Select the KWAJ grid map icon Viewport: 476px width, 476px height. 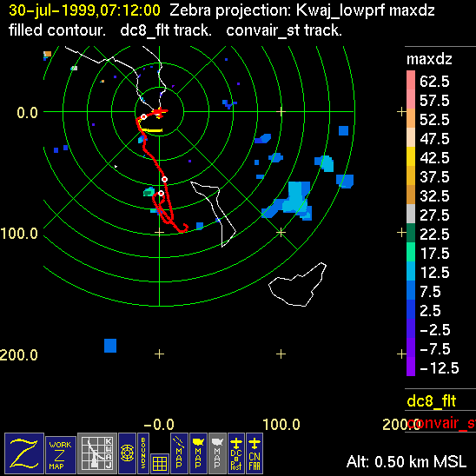point(97,453)
